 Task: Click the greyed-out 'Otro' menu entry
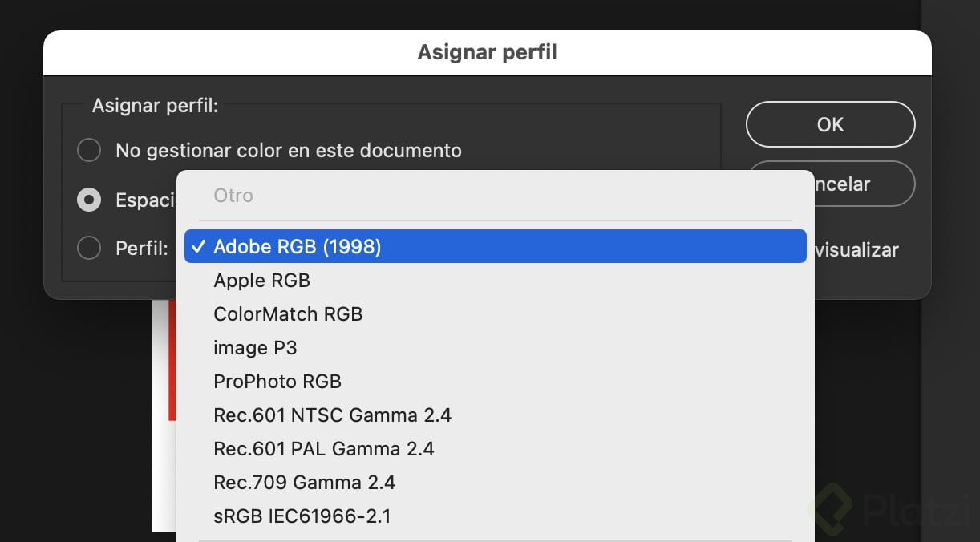pyautogui.click(x=233, y=196)
